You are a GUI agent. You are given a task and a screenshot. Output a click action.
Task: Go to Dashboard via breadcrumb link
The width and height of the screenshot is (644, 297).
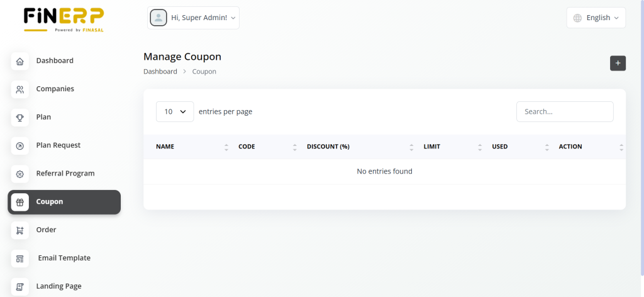(160, 72)
